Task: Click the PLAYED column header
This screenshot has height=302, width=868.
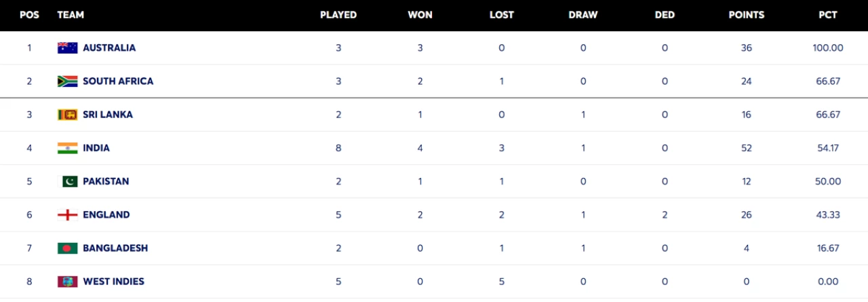Action: pos(338,15)
